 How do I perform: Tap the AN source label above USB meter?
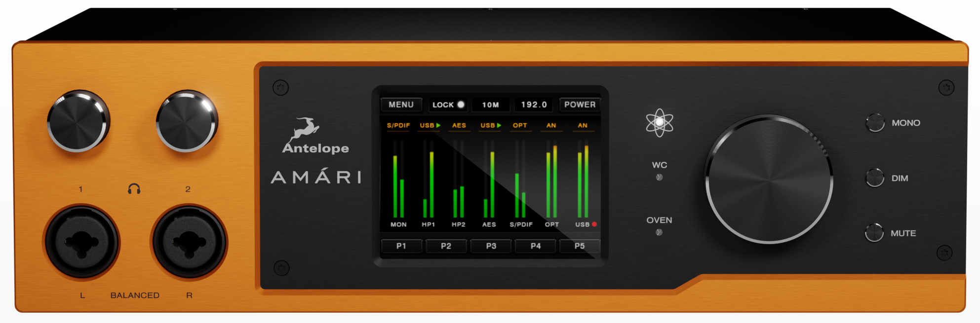583,125
